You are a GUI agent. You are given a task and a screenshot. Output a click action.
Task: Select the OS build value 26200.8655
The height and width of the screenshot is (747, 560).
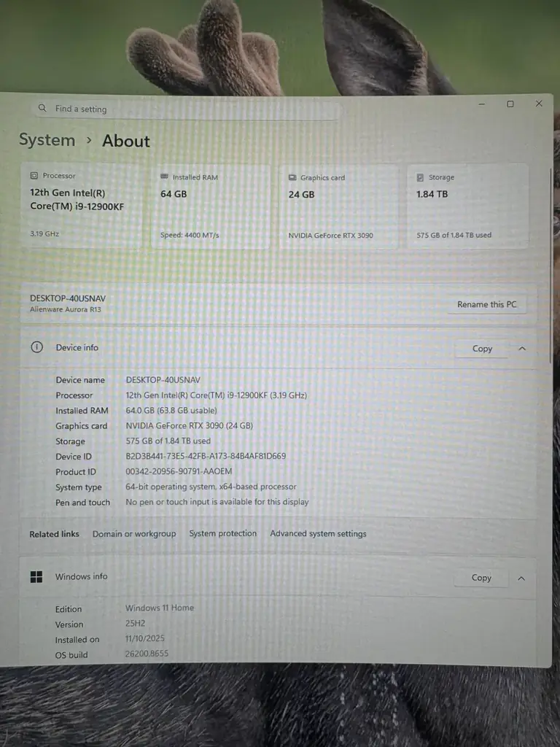(x=147, y=654)
